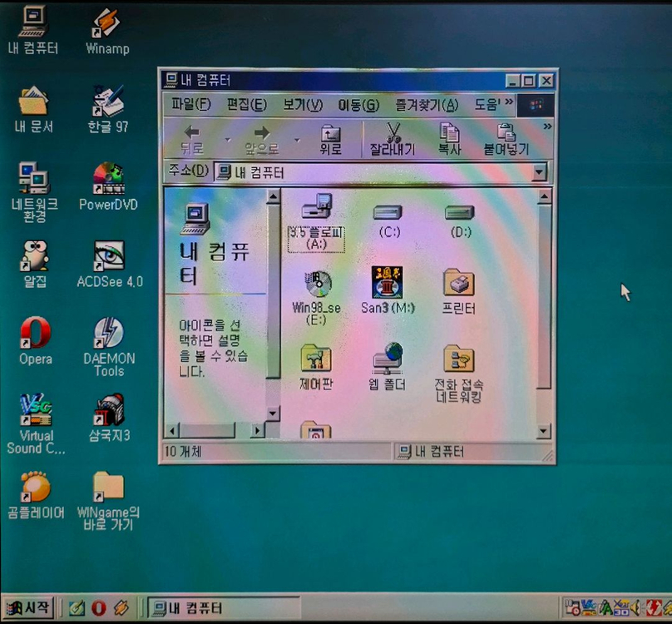The width and height of the screenshot is (672, 624).
Task: Select the 프린터 printers folder icon
Action: coord(458,285)
